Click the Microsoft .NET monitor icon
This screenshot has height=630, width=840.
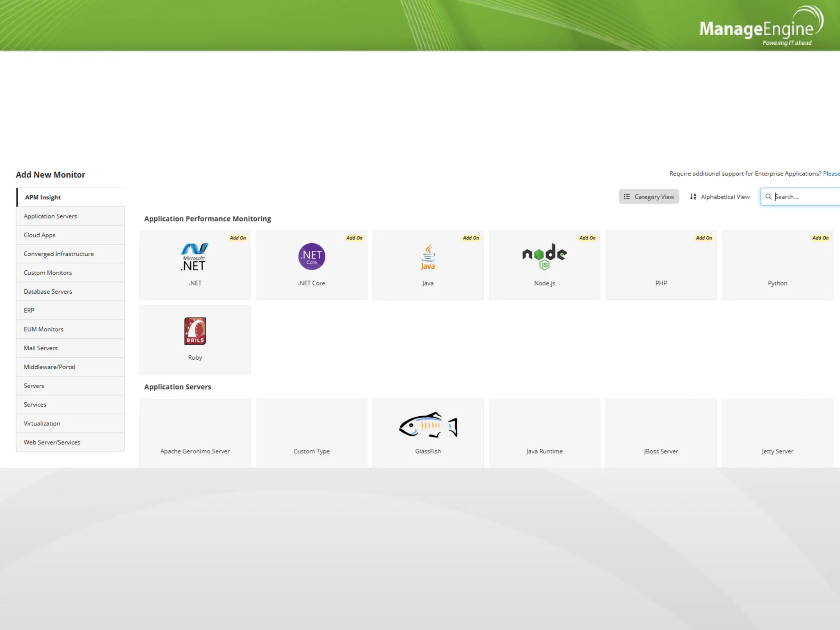(x=195, y=257)
